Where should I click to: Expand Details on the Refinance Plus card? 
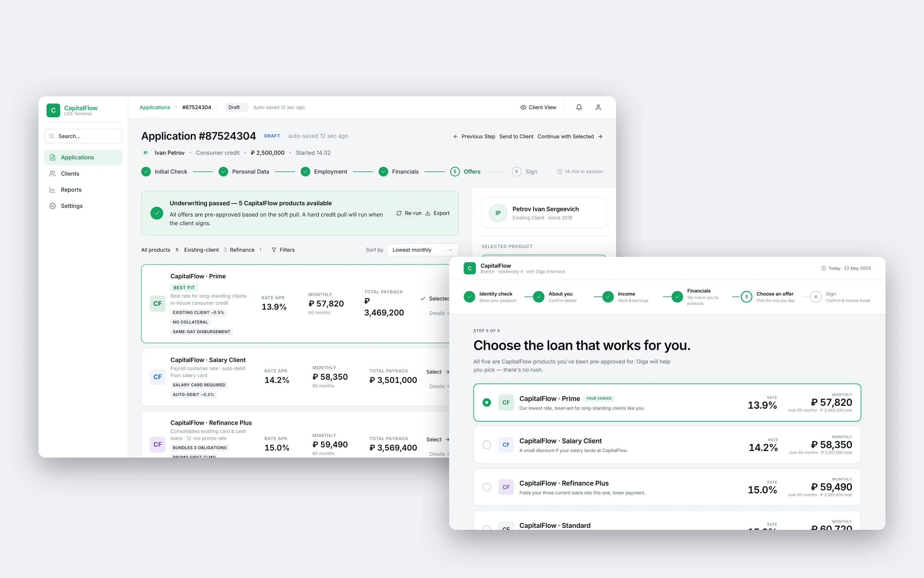click(x=439, y=454)
